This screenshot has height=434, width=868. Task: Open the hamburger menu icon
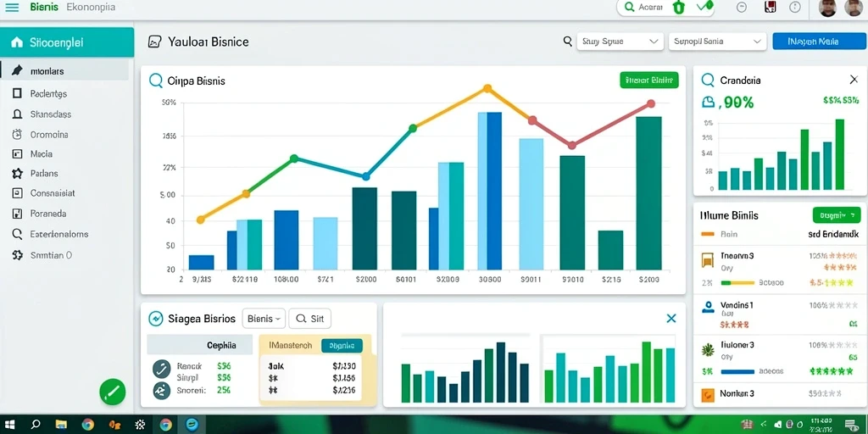(12, 7)
